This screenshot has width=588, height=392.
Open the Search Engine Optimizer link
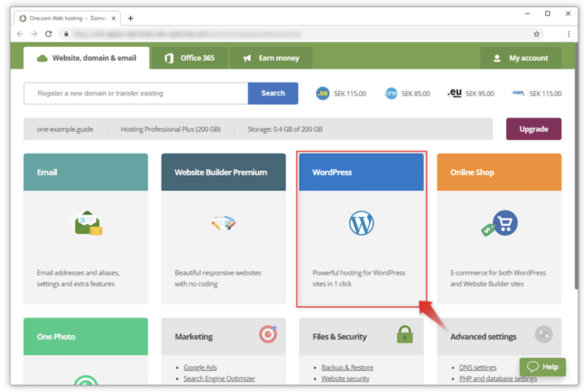pyautogui.click(x=219, y=378)
